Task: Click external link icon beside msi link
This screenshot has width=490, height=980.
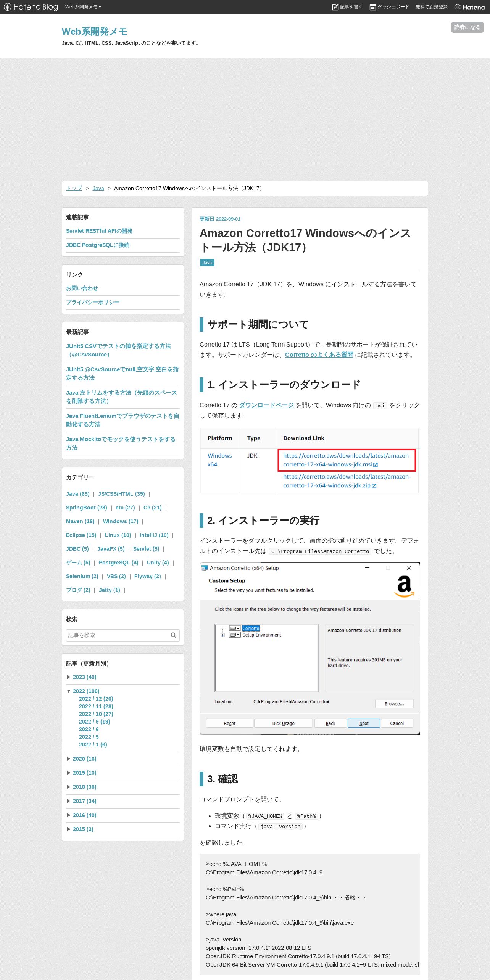Action: pyautogui.click(x=376, y=465)
